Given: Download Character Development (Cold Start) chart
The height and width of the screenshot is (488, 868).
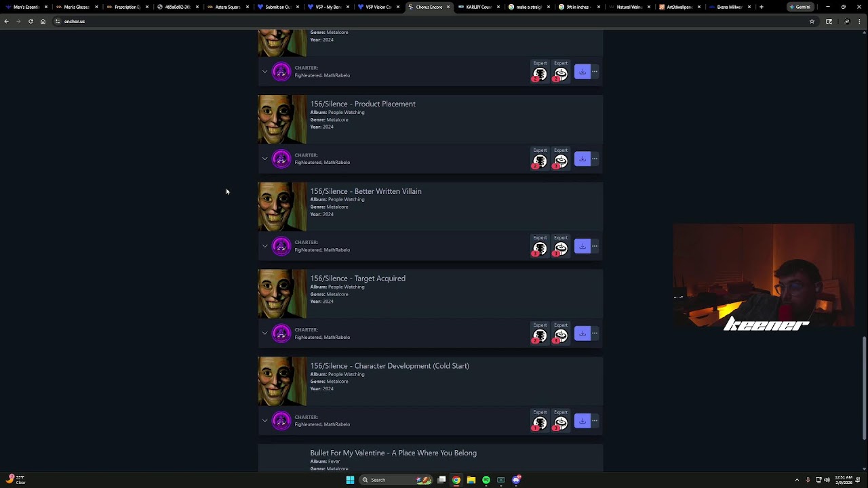Looking at the screenshot, I should pos(582,421).
